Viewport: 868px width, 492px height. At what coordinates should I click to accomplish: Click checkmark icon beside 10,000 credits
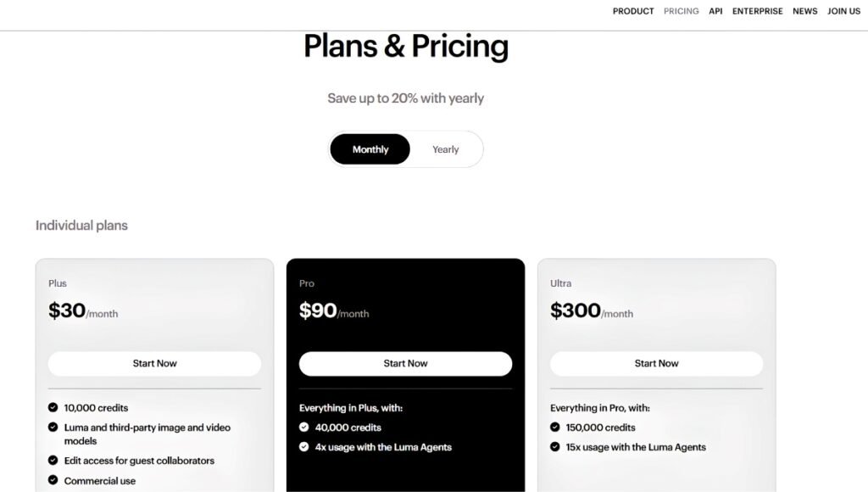click(53, 407)
